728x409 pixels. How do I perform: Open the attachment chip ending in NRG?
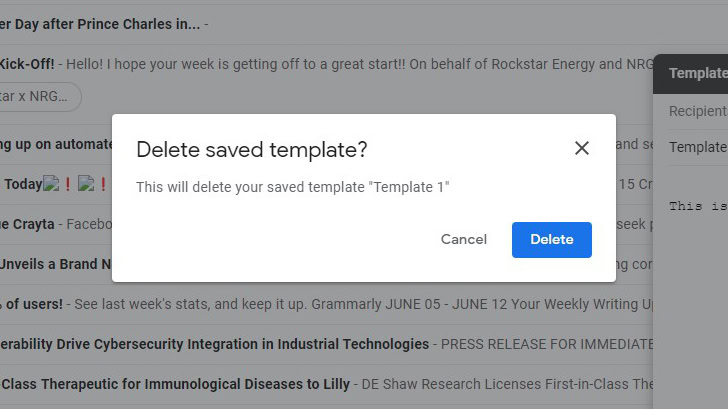(38, 97)
